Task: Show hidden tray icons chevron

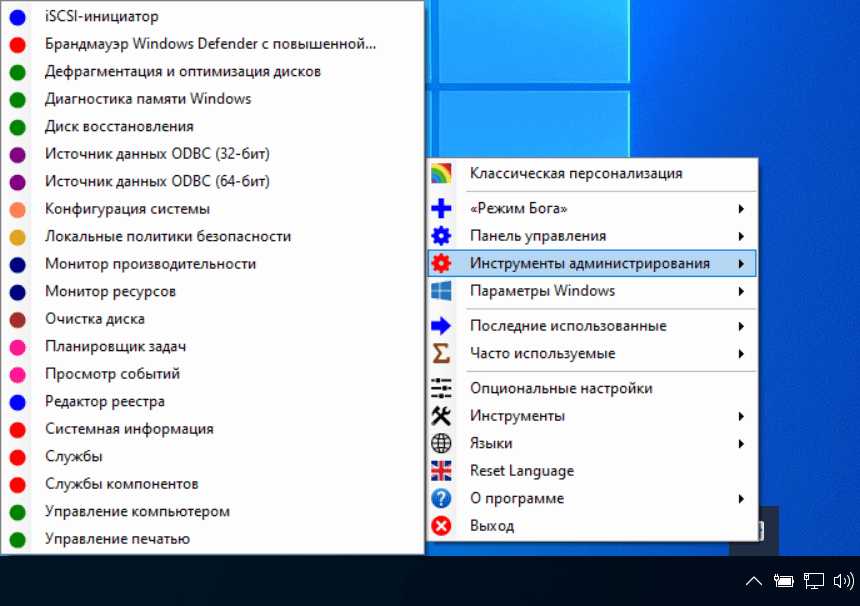Action: (x=754, y=580)
